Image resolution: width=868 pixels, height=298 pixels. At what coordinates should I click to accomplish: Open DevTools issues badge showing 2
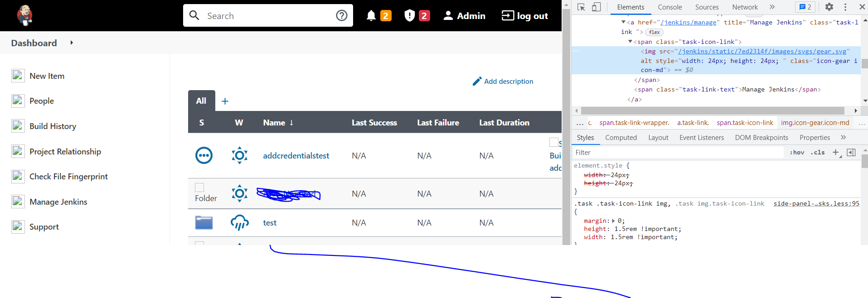pos(805,7)
